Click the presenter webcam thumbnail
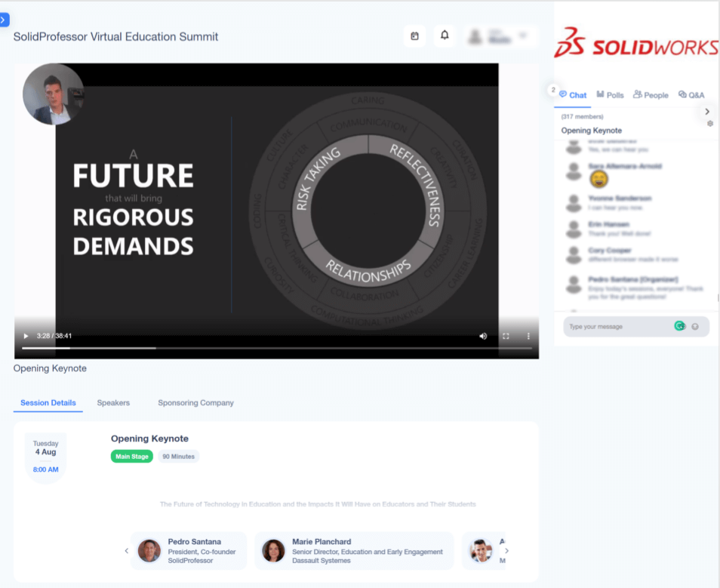The image size is (720, 588). 54,94
